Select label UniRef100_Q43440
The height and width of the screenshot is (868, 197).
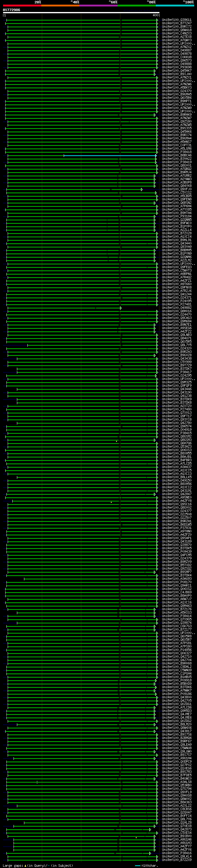pos(177,243)
